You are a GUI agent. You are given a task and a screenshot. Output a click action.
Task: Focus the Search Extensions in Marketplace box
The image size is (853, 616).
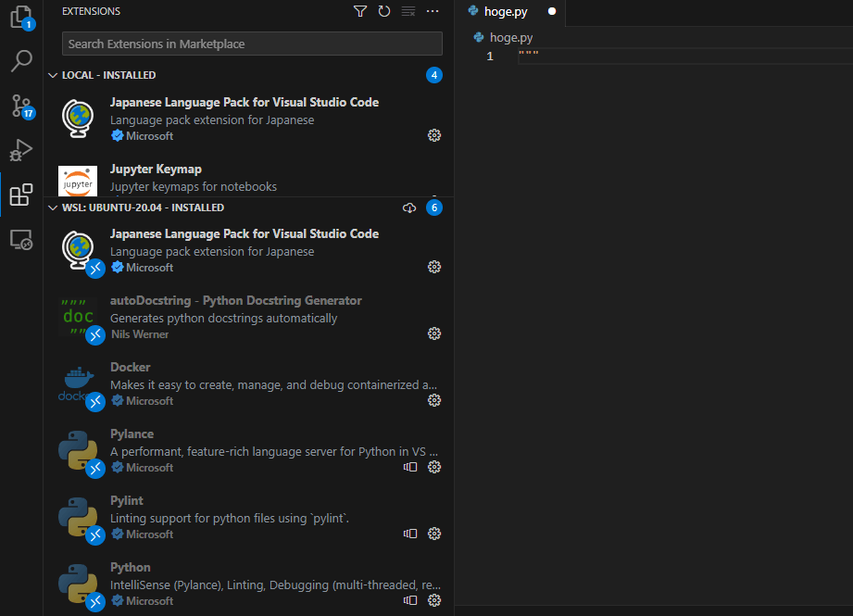pyautogui.click(x=252, y=44)
